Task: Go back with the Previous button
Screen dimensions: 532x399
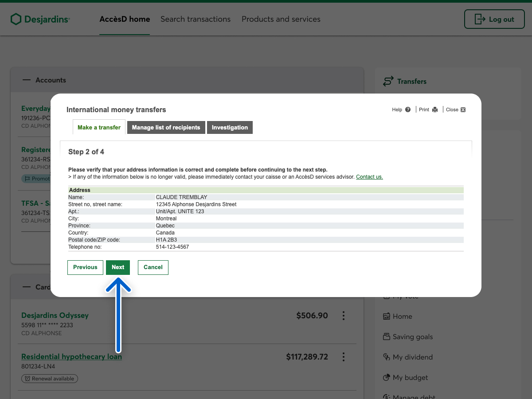Action: point(85,267)
